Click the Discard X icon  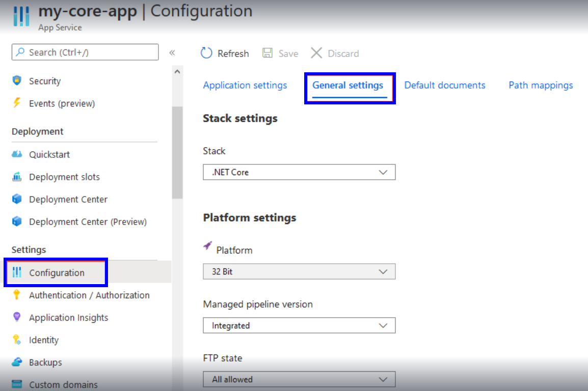(316, 53)
